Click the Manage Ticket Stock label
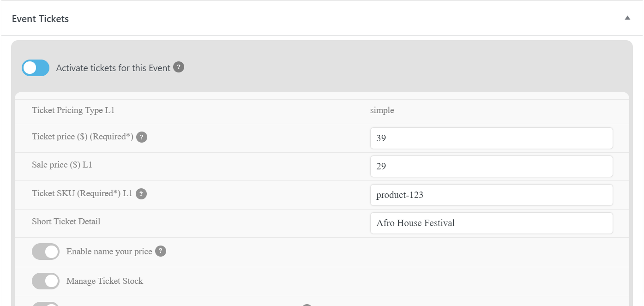This screenshot has height=306, width=644. (105, 281)
